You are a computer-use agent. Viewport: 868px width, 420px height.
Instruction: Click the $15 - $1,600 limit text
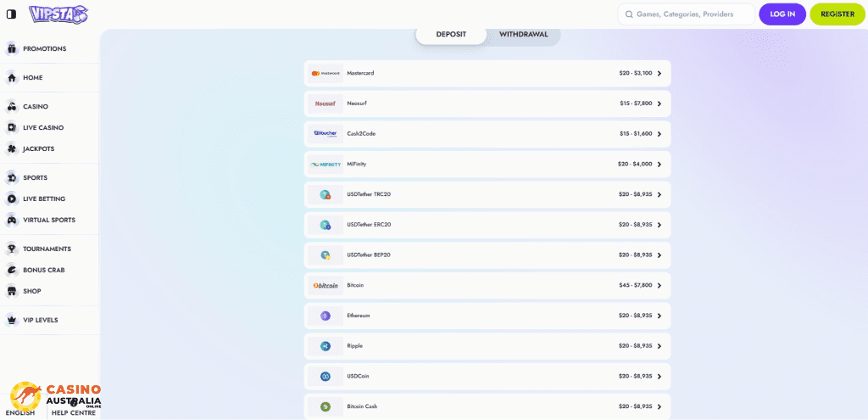tap(636, 133)
